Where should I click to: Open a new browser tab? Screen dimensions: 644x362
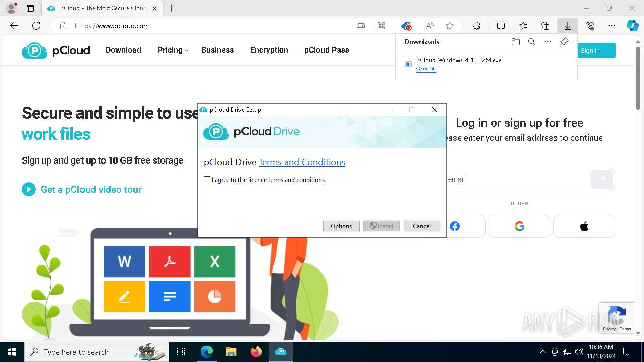pos(172,8)
